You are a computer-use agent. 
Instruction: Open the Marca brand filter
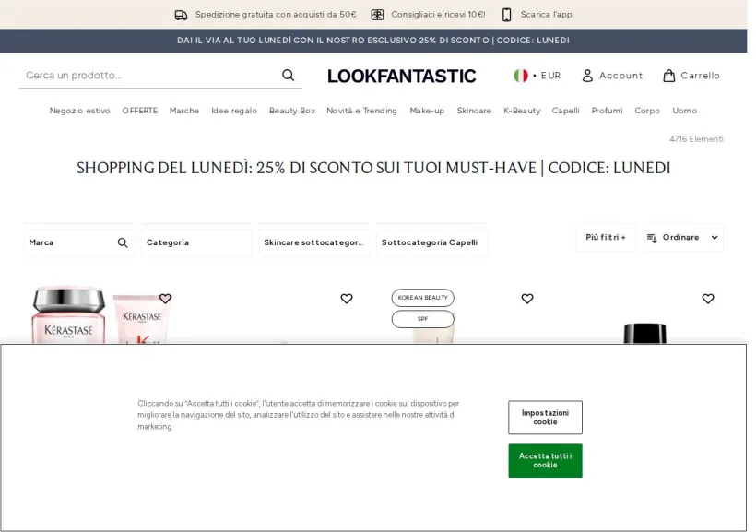[x=78, y=242]
